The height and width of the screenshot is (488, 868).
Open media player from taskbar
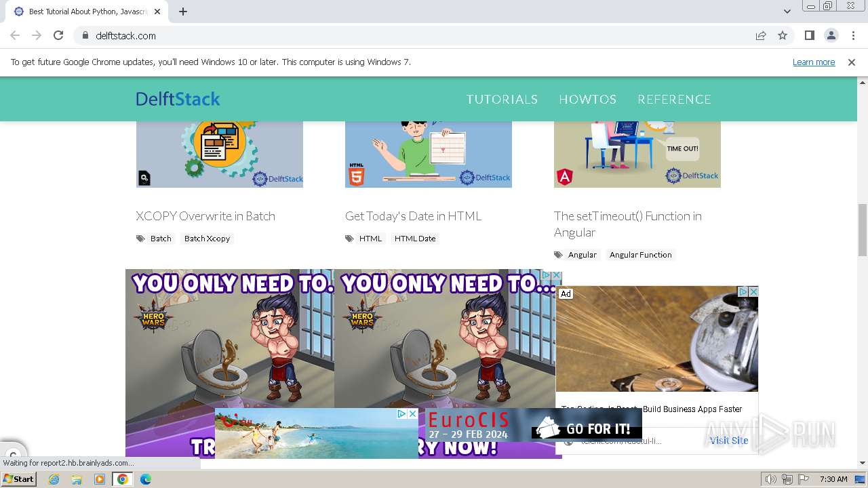100,479
